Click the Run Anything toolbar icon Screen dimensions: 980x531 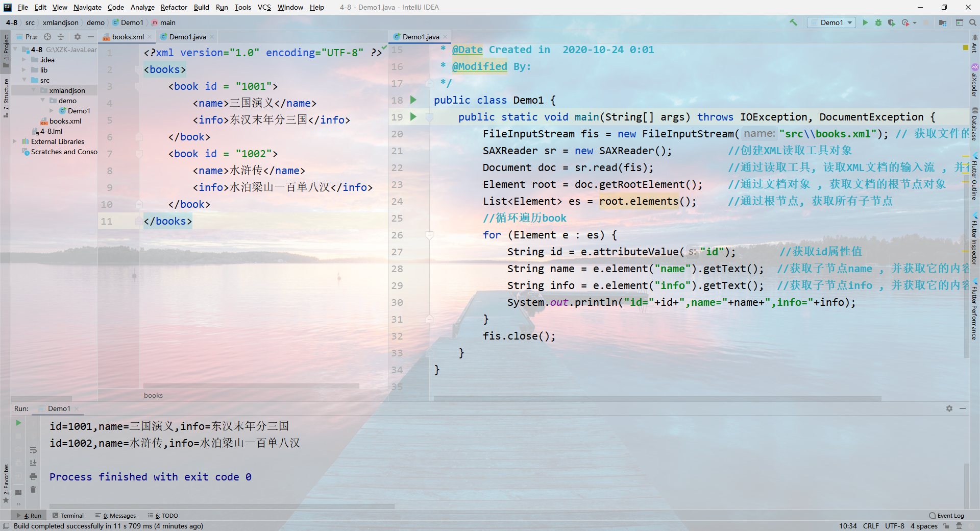coord(960,22)
